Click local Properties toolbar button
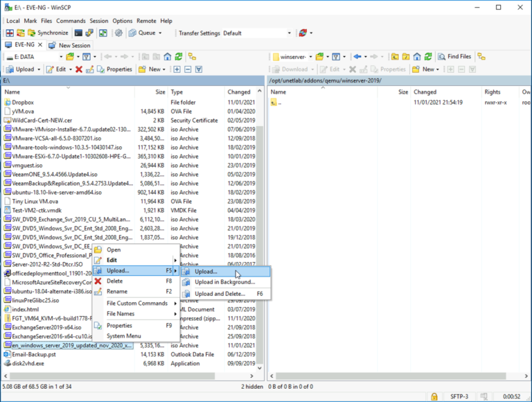The image size is (532, 402). (x=115, y=69)
